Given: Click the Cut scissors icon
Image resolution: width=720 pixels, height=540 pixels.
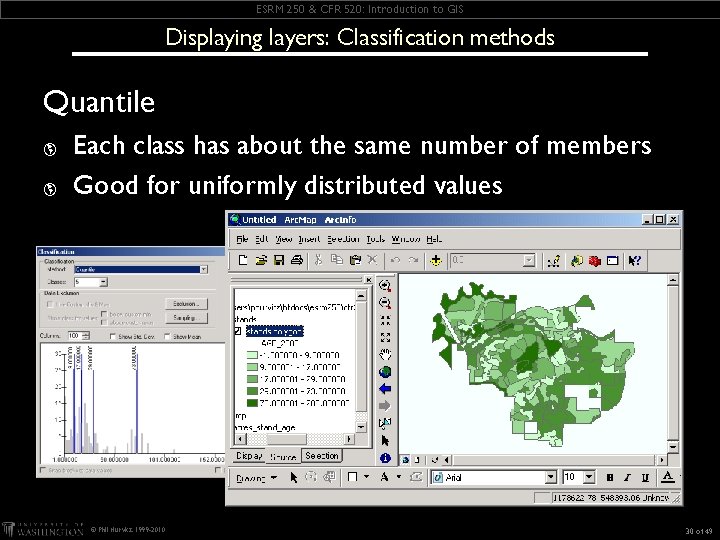Looking at the screenshot, I should (318, 260).
